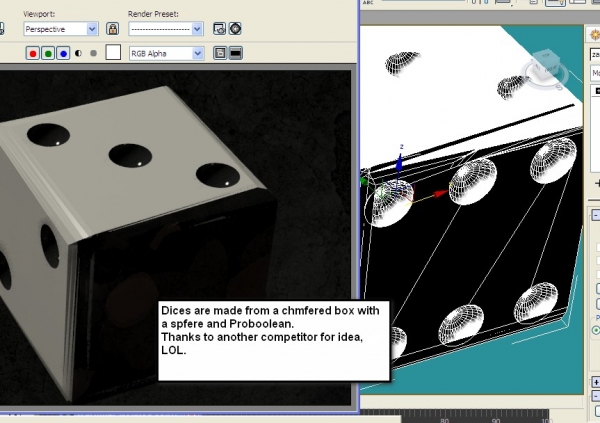Image resolution: width=600 pixels, height=423 pixels.
Task: Open the Render Setup dialog icon
Action: coord(219,29)
